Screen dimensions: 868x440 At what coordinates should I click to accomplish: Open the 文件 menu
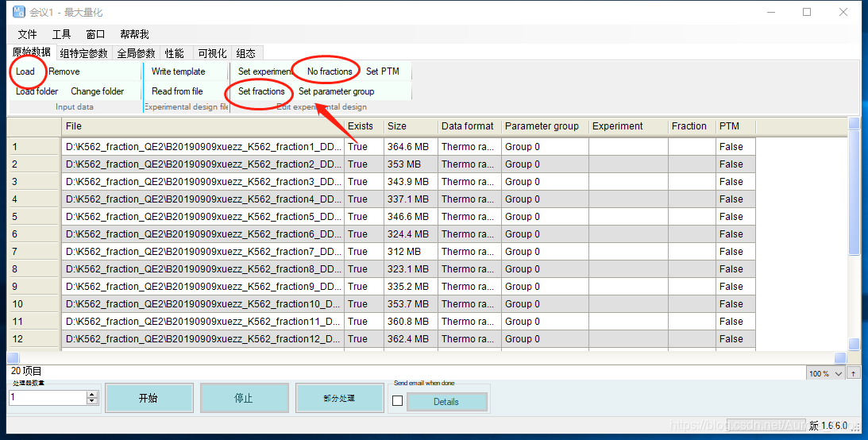(28, 34)
